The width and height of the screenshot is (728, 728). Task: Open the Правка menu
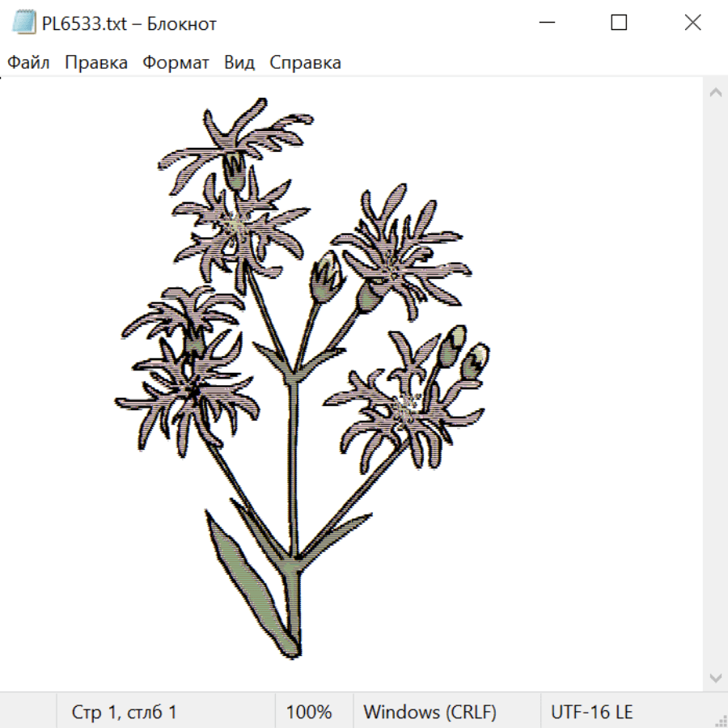click(96, 62)
